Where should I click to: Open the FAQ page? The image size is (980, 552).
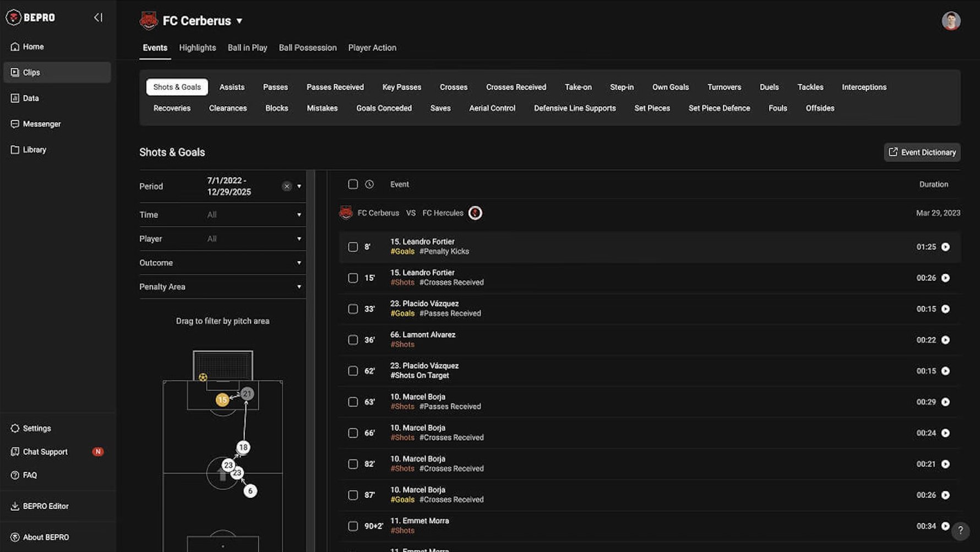[57, 475]
